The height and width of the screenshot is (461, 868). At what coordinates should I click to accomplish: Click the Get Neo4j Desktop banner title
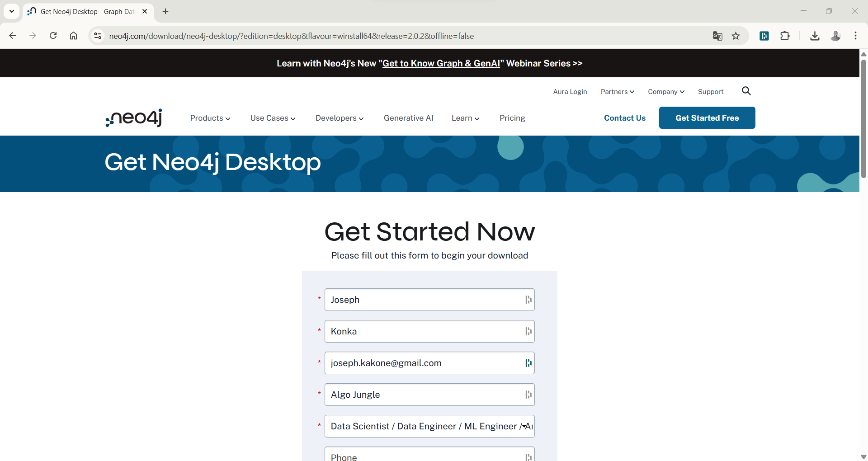212,162
